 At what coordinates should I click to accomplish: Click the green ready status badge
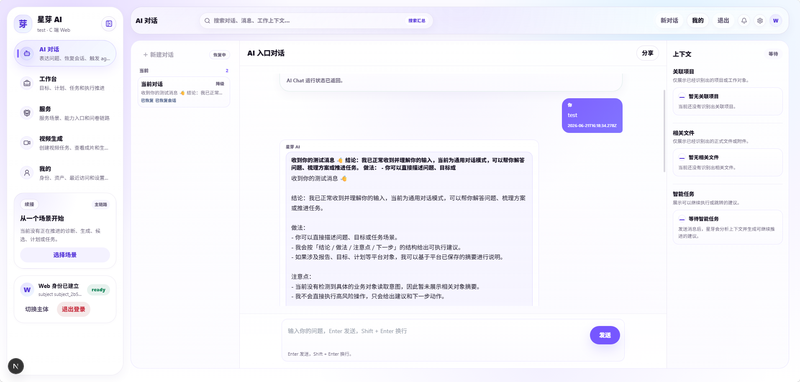98,290
